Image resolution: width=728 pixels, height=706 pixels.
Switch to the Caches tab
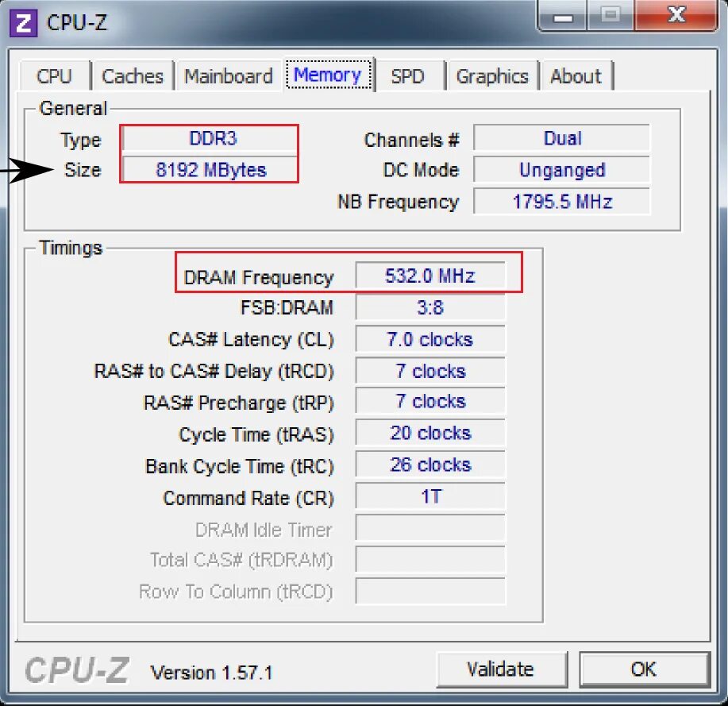pos(133,76)
